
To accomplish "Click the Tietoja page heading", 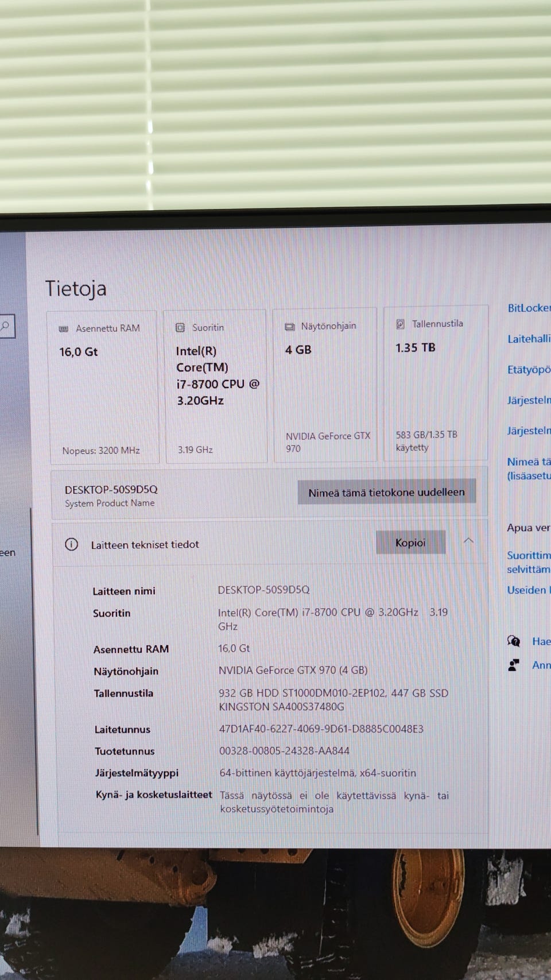I will [76, 288].
